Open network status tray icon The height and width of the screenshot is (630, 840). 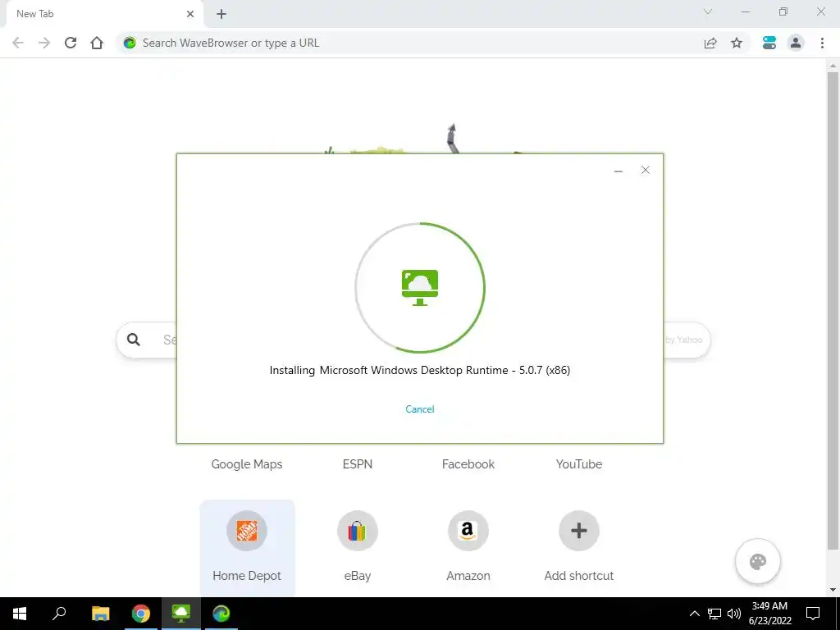click(x=714, y=614)
